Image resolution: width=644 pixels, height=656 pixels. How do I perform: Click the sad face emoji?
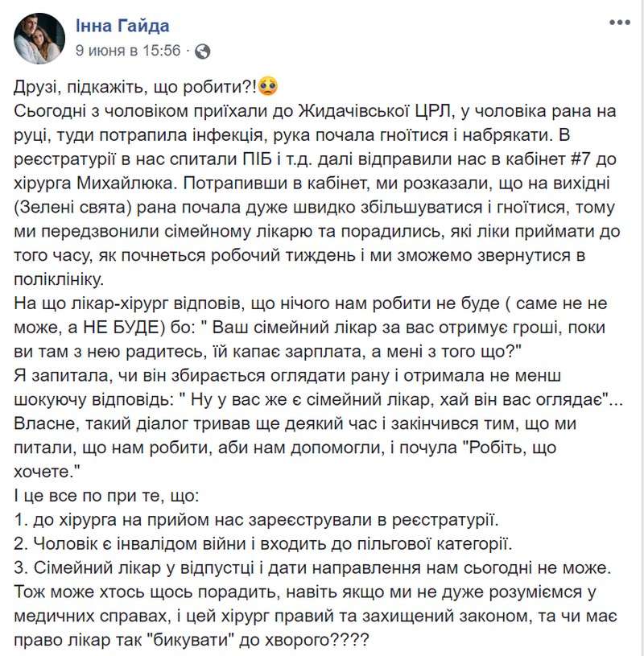[x=269, y=86]
